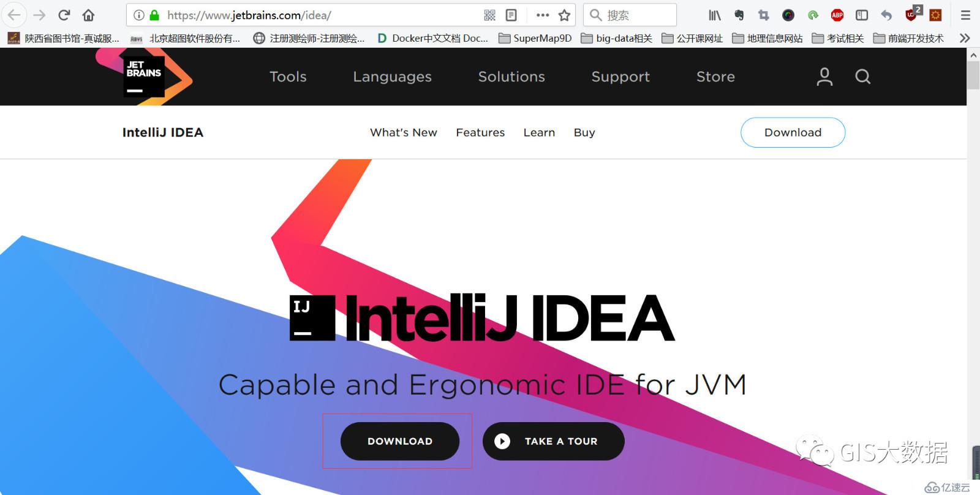Image resolution: width=980 pixels, height=495 pixels.
Task: Open page actions three-dot menu
Action: [x=543, y=15]
